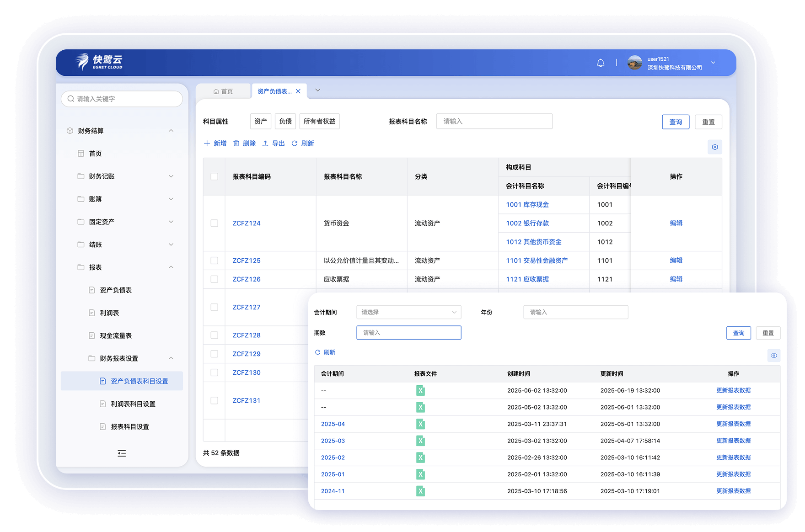Click the sidebar collapse menu icon
The width and height of the screenshot is (805, 532).
(x=122, y=453)
